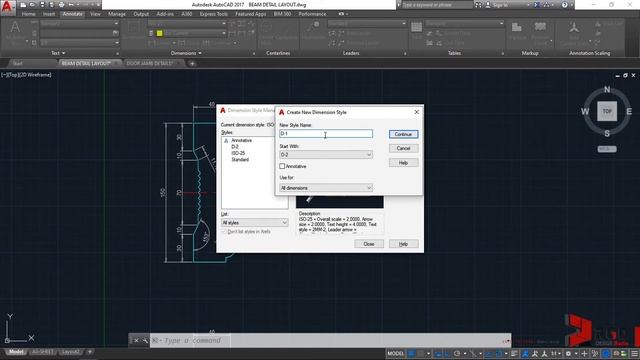Switch to DOOR JAMB DETAILS drawing tab

(150, 64)
